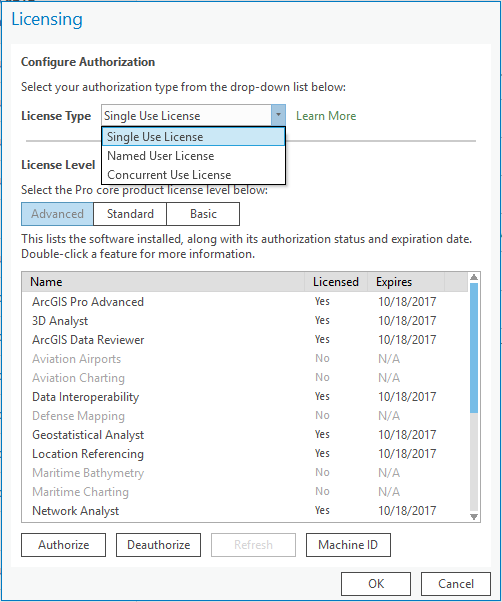502x602 pixels.
Task: Open the Learn More link
Action: pyautogui.click(x=326, y=116)
